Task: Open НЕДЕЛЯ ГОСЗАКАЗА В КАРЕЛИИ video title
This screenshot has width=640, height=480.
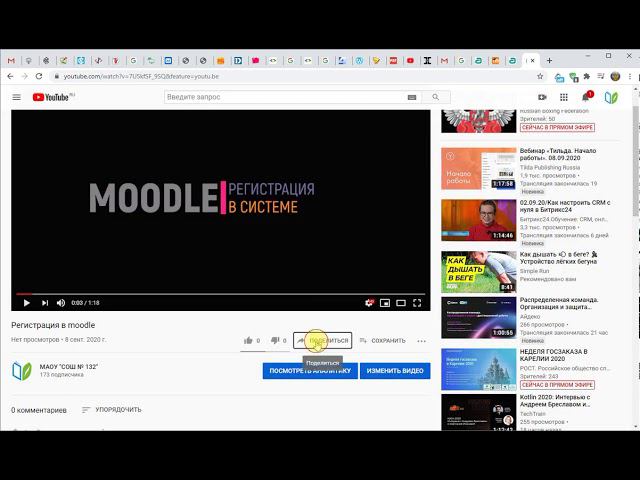Action: pyautogui.click(x=553, y=355)
